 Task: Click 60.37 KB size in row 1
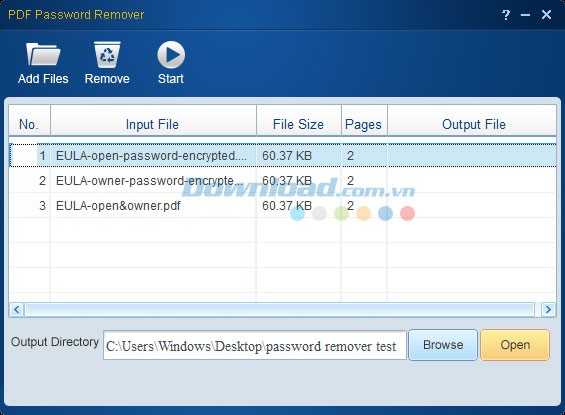(x=287, y=156)
